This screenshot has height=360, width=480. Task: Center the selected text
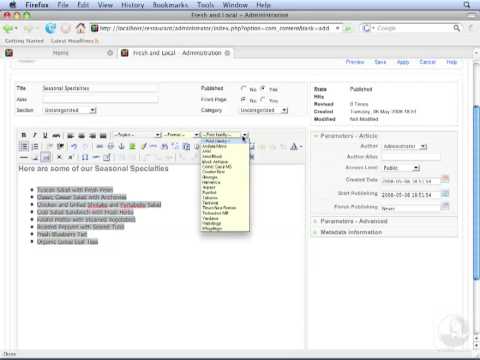(x=81, y=135)
